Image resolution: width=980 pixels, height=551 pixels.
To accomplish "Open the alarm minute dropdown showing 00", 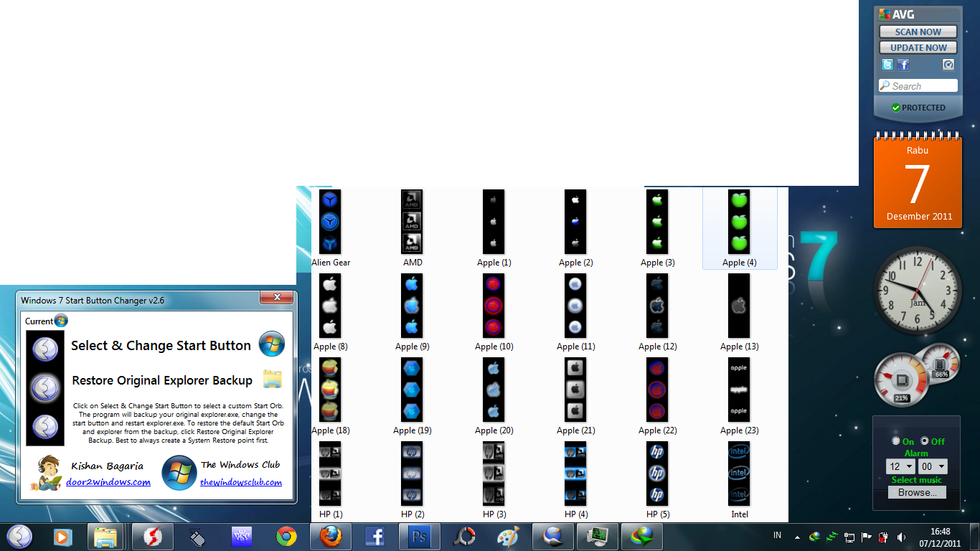I will coord(933,466).
